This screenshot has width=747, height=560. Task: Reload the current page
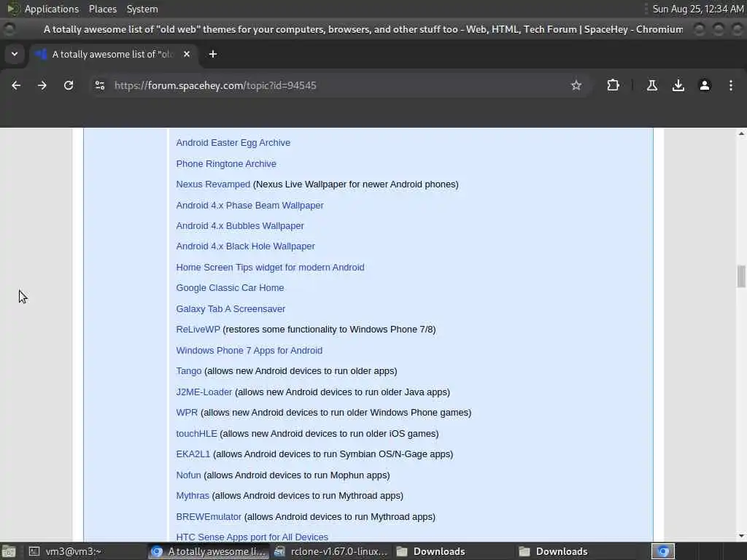pyautogui.click(x=69, y=85)
